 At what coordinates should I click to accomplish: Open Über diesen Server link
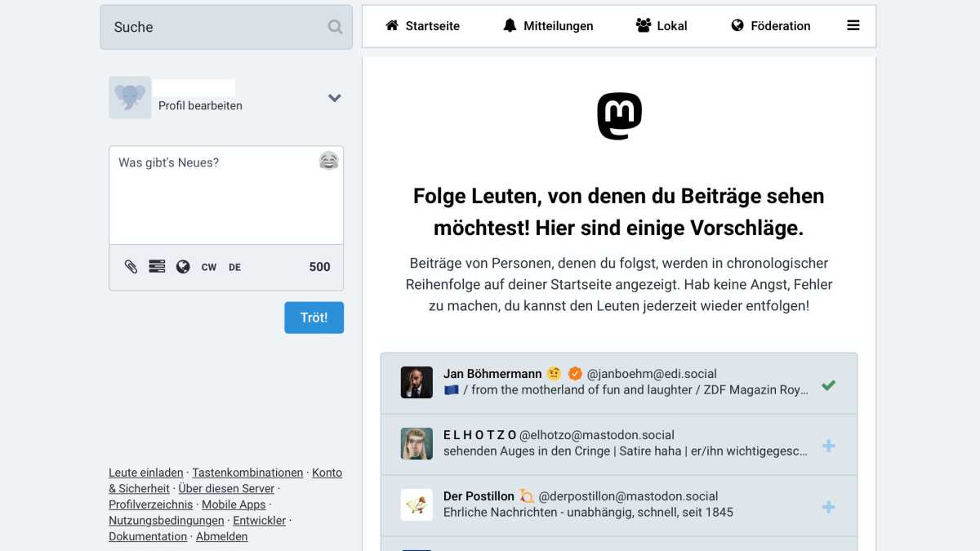click(x=226, y=488)
